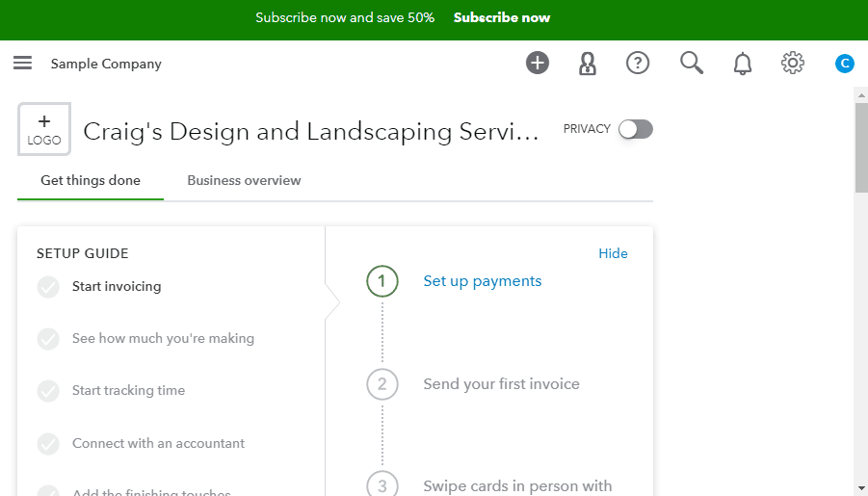Open the hamburger navigation menu
Viewport: 868px width, 496px height.
22,64
